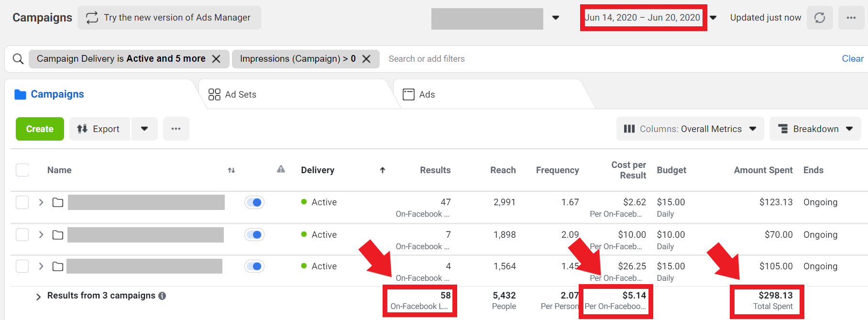Click the Clear filters link
The image size is (868, 320).
(x=852, y=59)
